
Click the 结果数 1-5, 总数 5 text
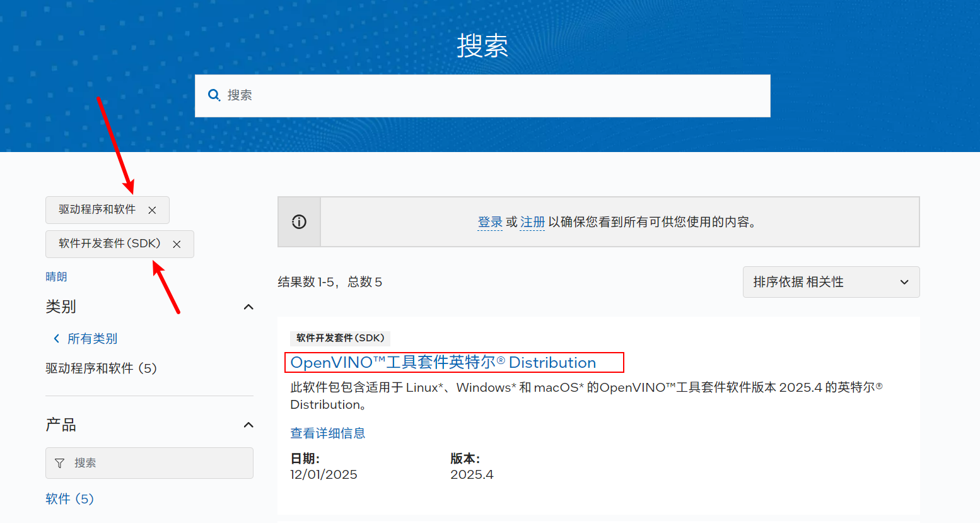(x=330, y=282)
